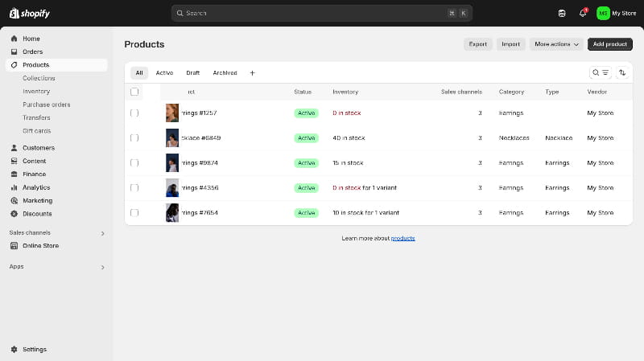Screen dimensions: 644x361
Task: Click the Finance bank icon
Action: pos(14,174)
